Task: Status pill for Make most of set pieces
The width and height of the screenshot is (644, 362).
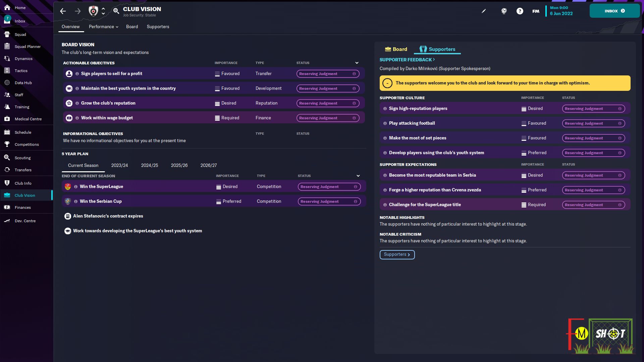Action: pos(593,138)
